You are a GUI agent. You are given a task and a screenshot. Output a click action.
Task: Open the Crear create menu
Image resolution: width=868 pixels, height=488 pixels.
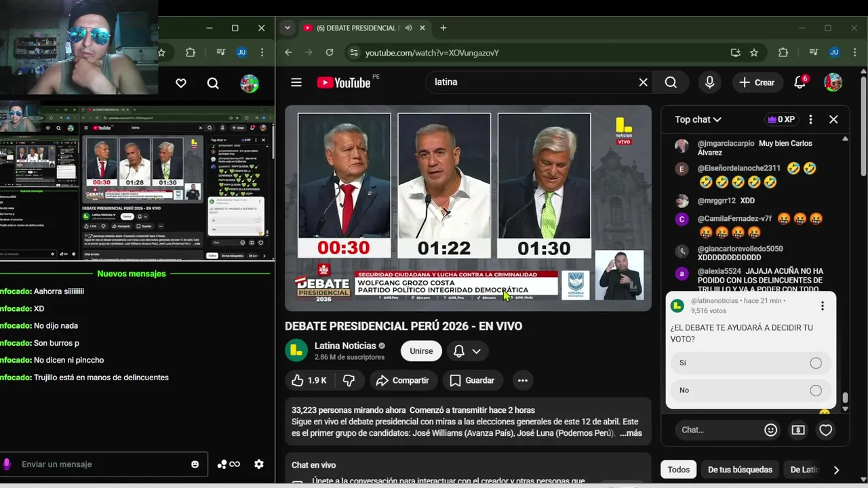click(x=757, y=82)
